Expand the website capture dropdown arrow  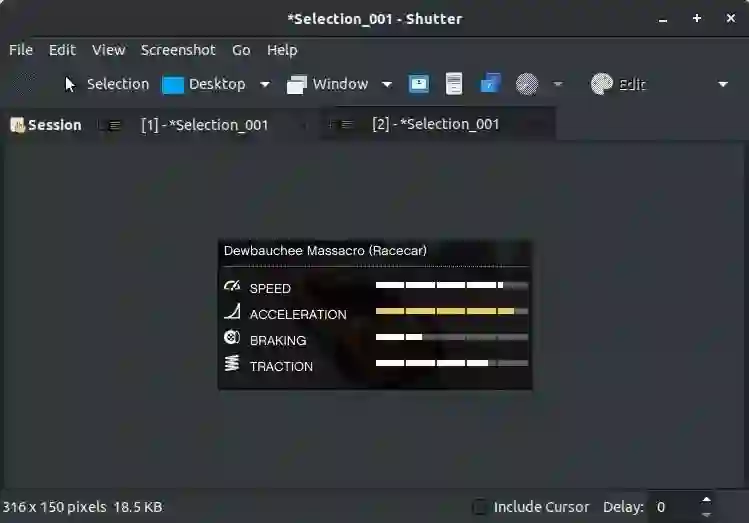click(x=558, y=84)
